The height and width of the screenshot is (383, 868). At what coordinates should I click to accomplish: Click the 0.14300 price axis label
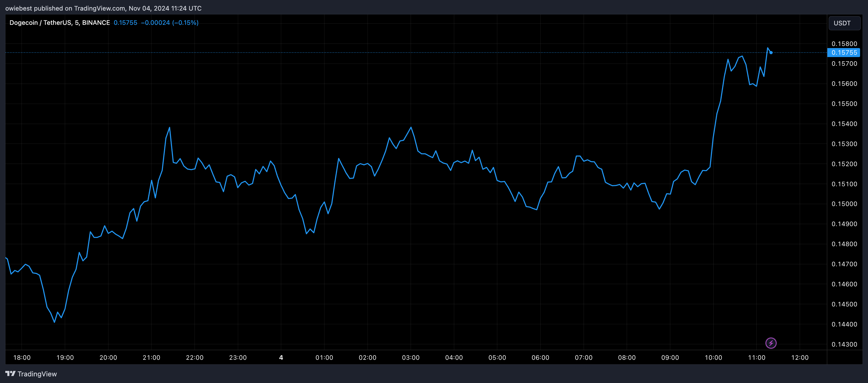pyautogui.click(x=844, y=344)
